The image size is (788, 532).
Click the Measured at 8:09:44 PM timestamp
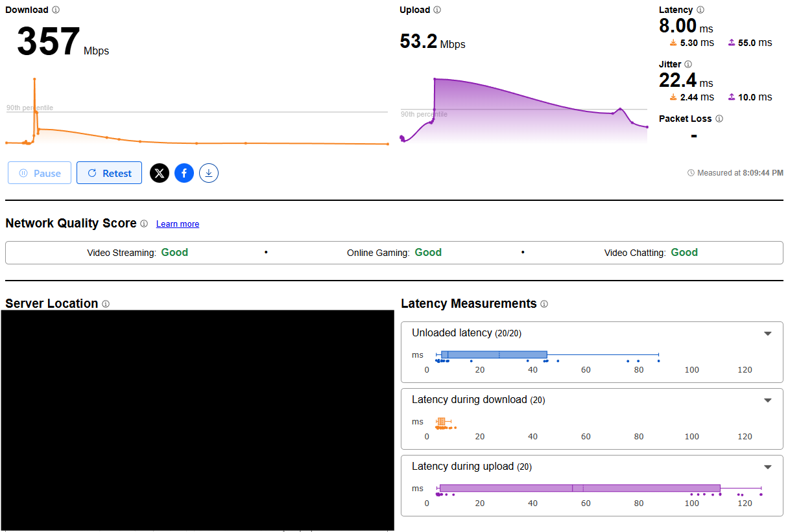click(735, 173)
